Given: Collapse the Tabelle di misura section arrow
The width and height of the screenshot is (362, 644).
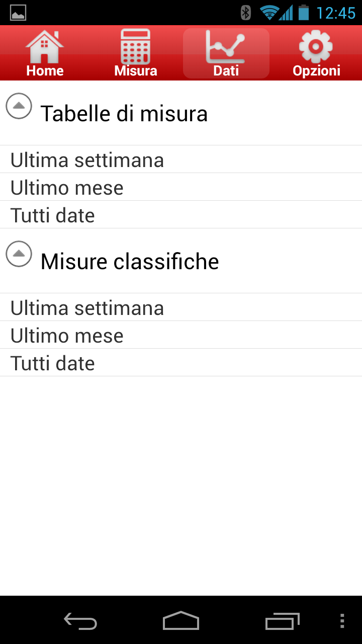Looking at the screenshot, I should pyautogui.click(x=19, y=106).
